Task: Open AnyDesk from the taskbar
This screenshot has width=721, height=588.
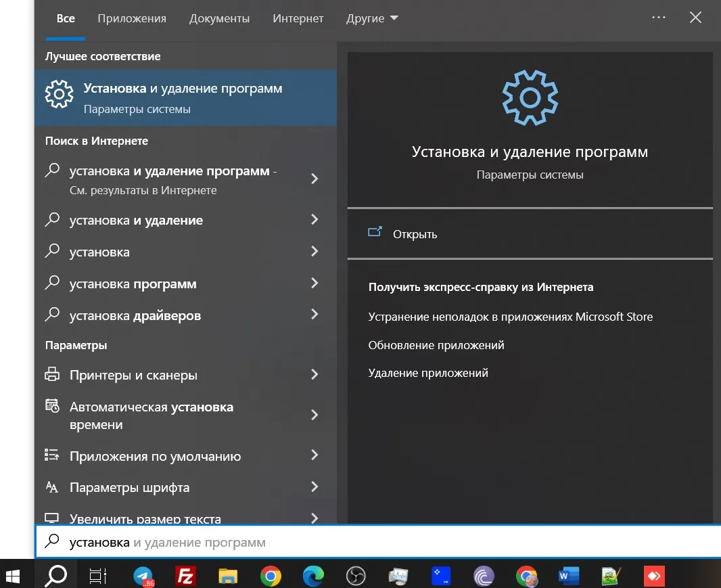Action: (x=654, y=576)
